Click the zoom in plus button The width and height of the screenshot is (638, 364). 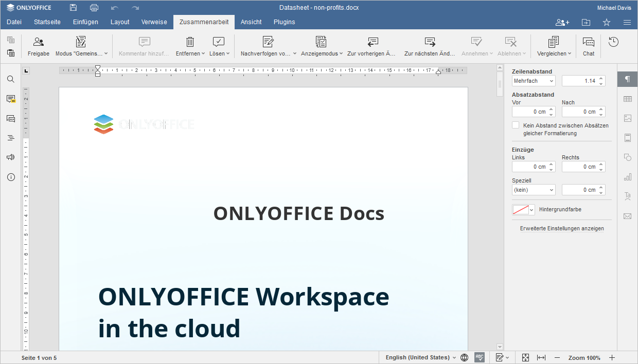click(x=612, y=357)
